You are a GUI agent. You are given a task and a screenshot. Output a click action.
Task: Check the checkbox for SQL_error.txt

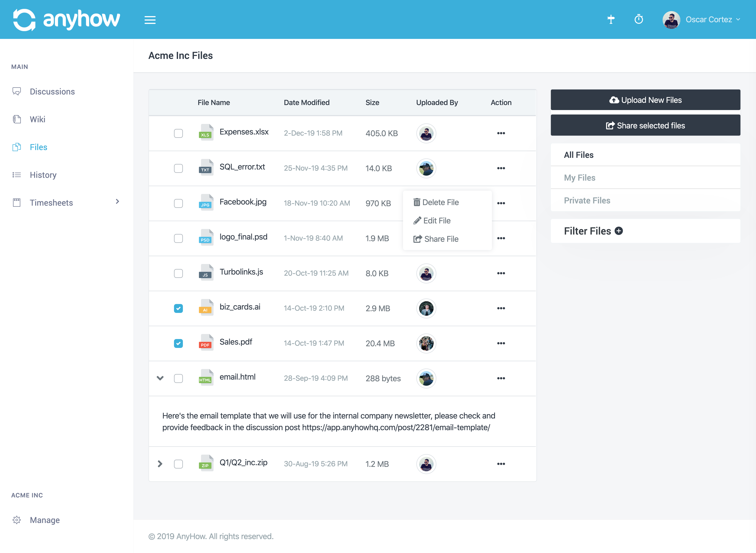(178, 168)
